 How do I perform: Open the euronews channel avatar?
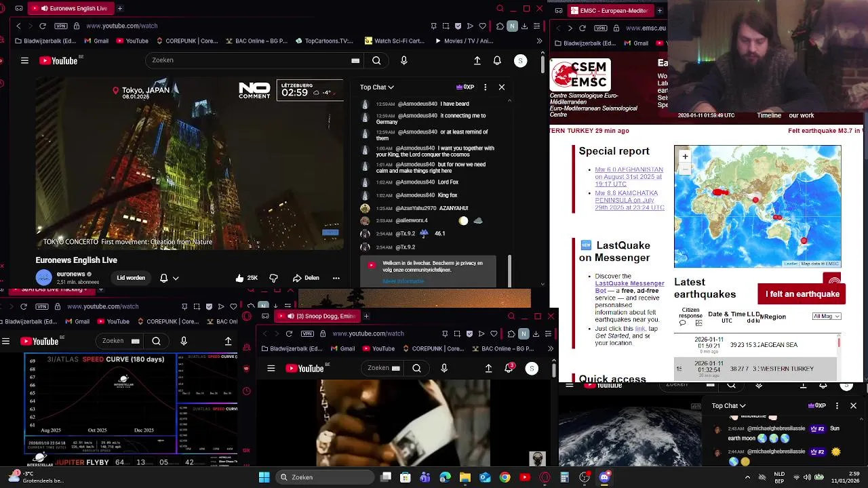point(44,277)
